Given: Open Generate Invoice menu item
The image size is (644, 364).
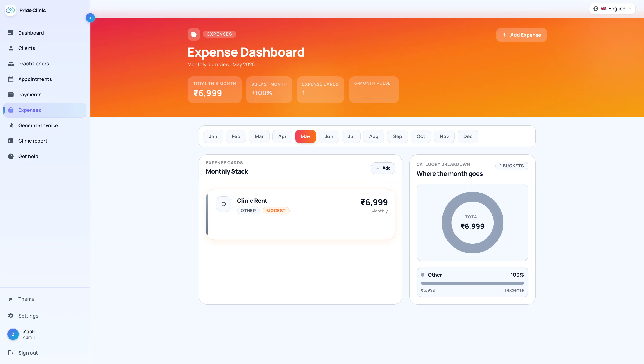Looking at the screenshot, I should point(45,125).
